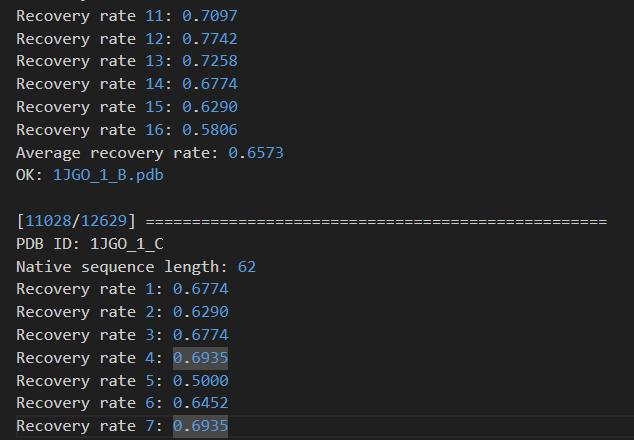Click value 0.6774 on Recovery rate 3
Image resolution: width=634 pixels, height=440 pixels.
200,335
